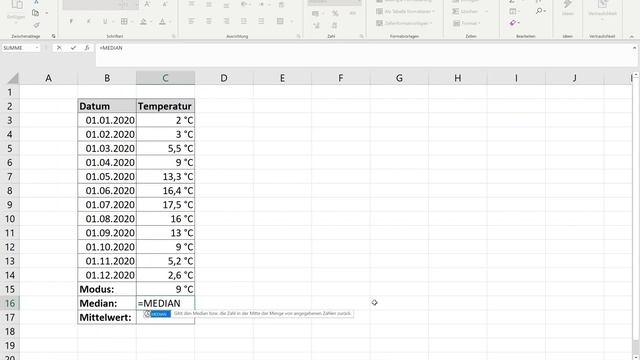This screenshot has width=640, height=360.
Task: Open the fill color dropdown arrow
Action: [151, 22]
